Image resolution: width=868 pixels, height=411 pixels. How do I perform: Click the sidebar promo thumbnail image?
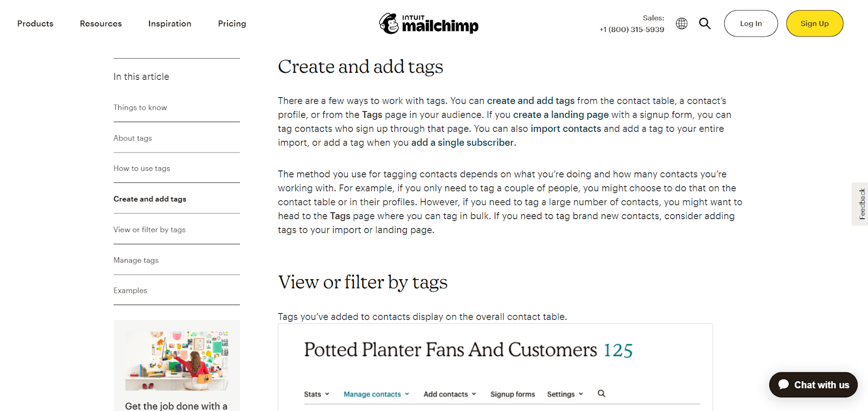(x=177, y=361)
